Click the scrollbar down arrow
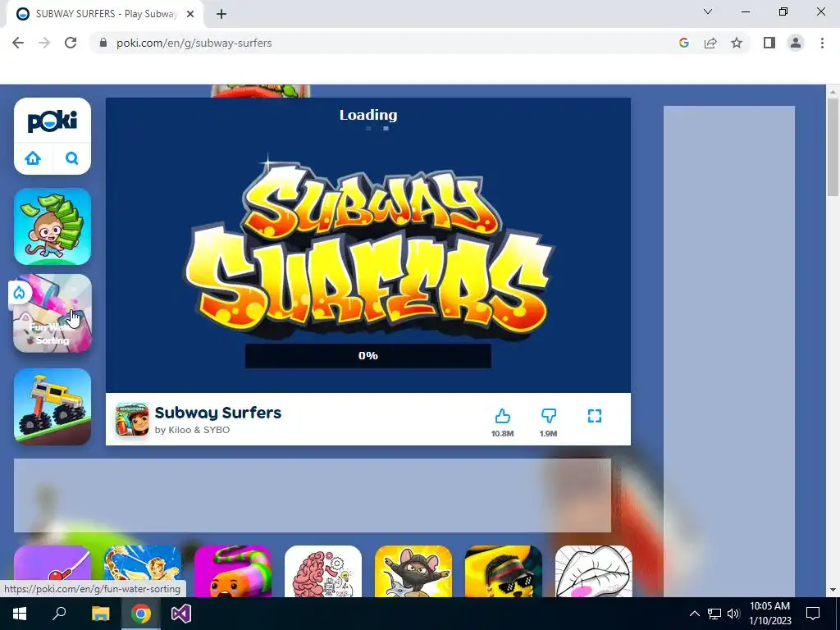840x630 pixels. [x=833, y=590]
